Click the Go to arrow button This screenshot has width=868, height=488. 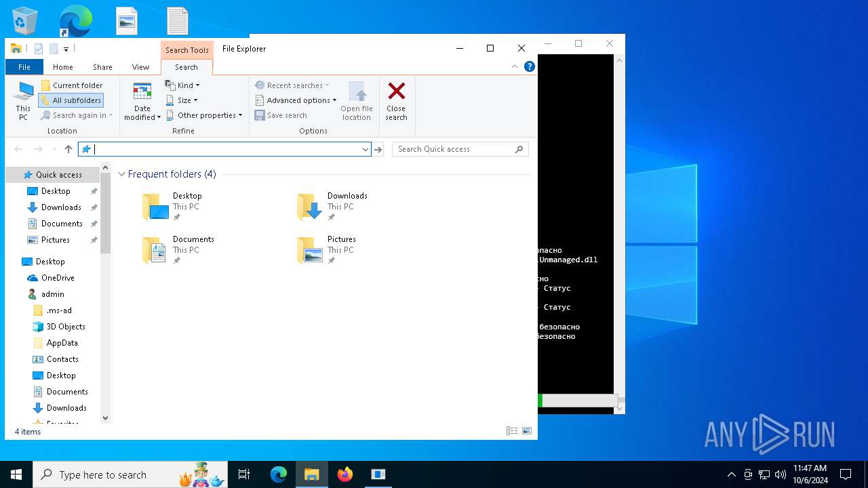coord(378,149)
